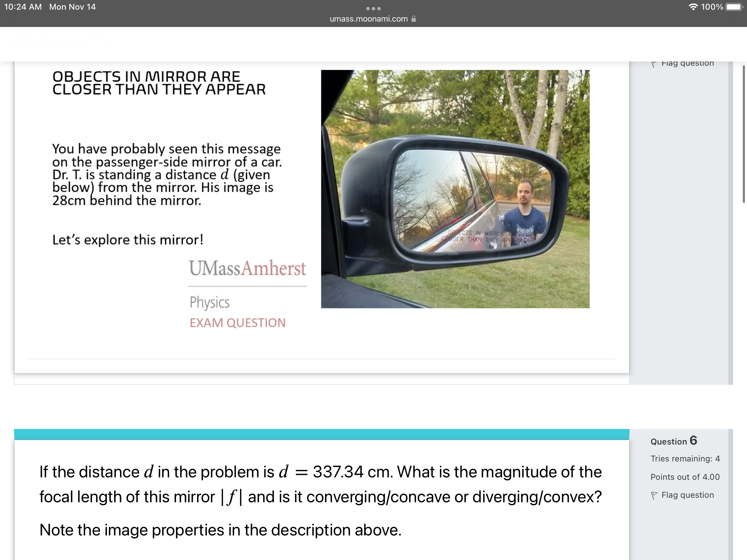Click the UMassAmherst logo
Image resolution: width=747 pixels, height=560 pixels.
tap(247, 268)
